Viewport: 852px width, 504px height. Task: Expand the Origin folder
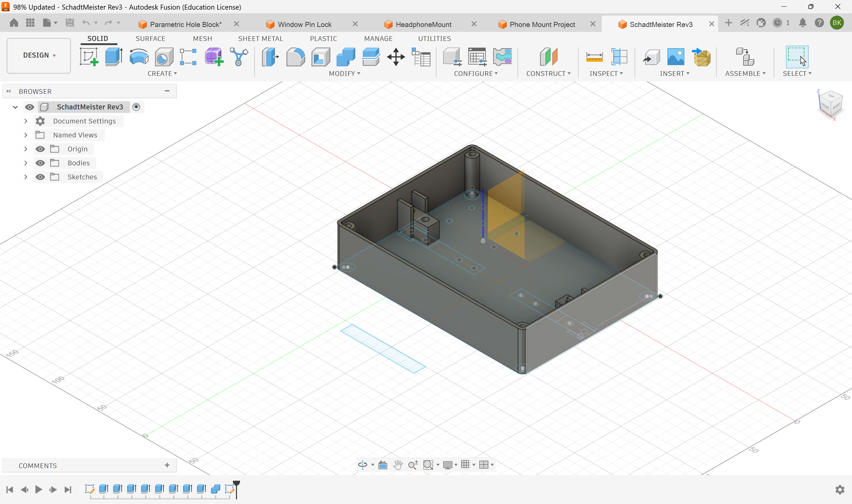tap(26, 149)
